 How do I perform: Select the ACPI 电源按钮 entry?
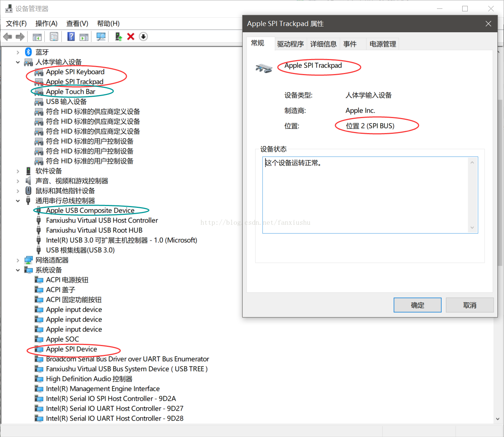67,280
